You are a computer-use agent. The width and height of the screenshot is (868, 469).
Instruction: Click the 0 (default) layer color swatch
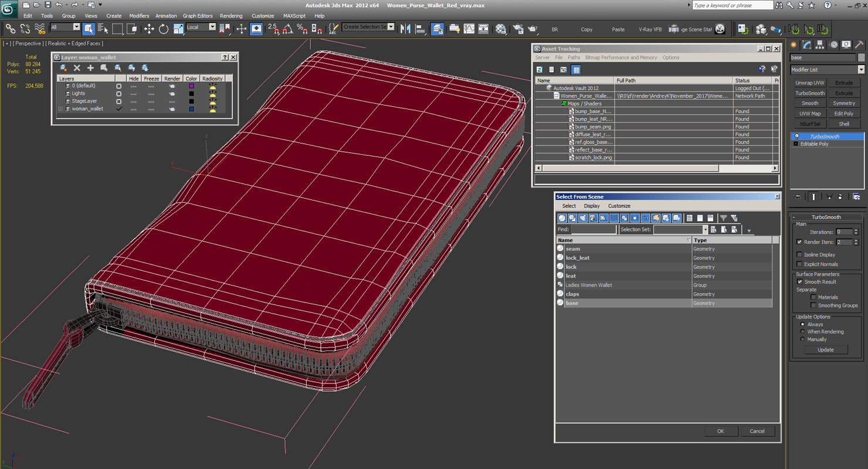191,86
